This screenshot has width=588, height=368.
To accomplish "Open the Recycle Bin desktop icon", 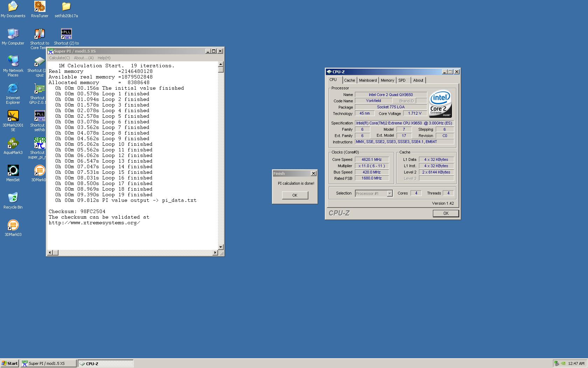I will (x=13, y=201).
